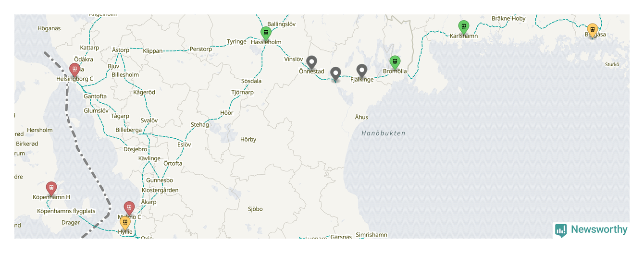Select the green Karlshamn station marker

click(x=463, y=27)
